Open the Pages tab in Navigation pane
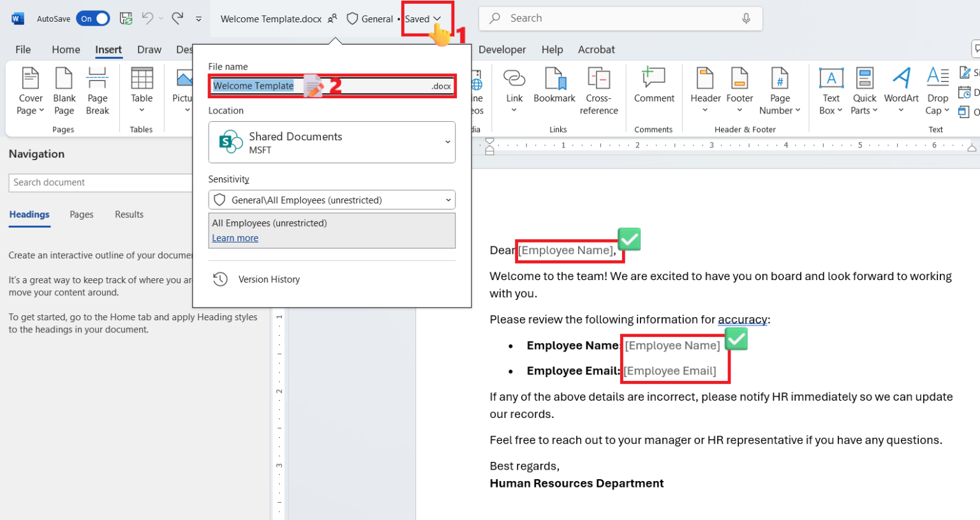The width and height of the screenshot is (980, 520). pyautogui.click(x=81, y=214)
